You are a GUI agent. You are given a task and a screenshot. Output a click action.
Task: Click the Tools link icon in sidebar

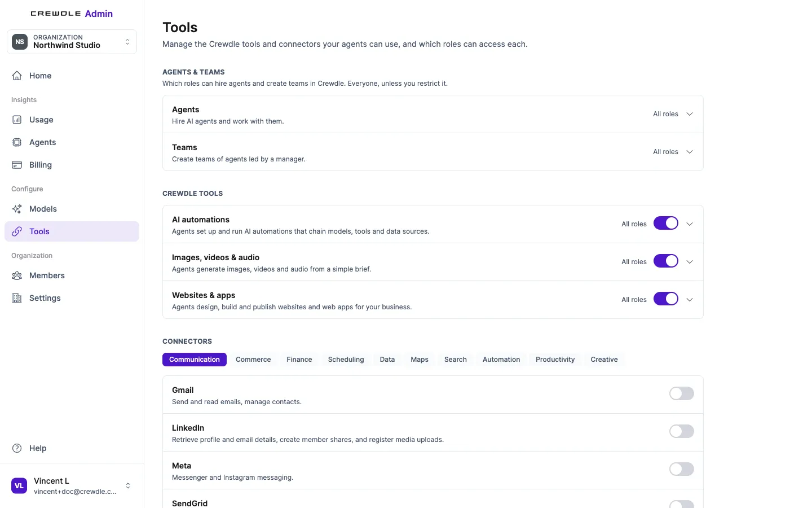(17, 231)
